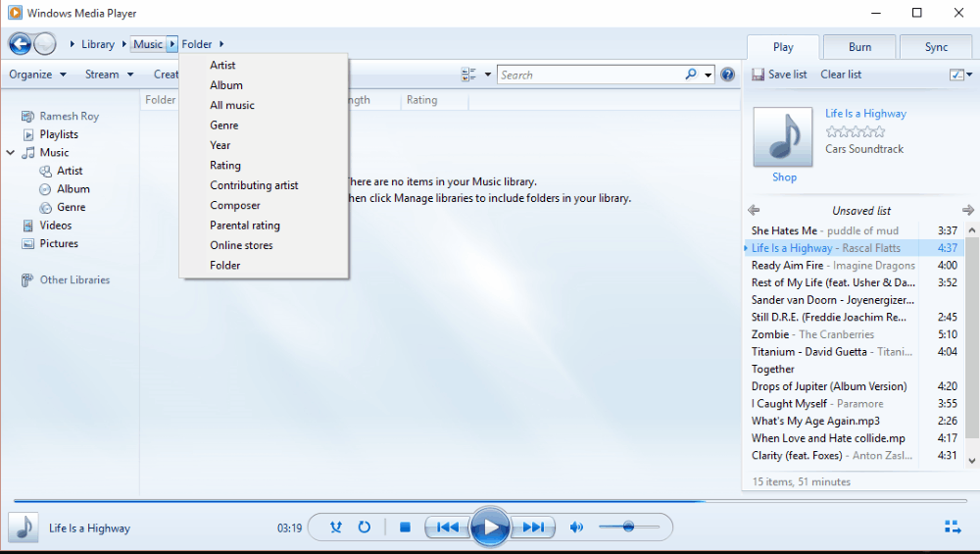Click the Life Is a Highway title link
The image size is (980, 554).
pyautogui.click(x=865, y=113)
